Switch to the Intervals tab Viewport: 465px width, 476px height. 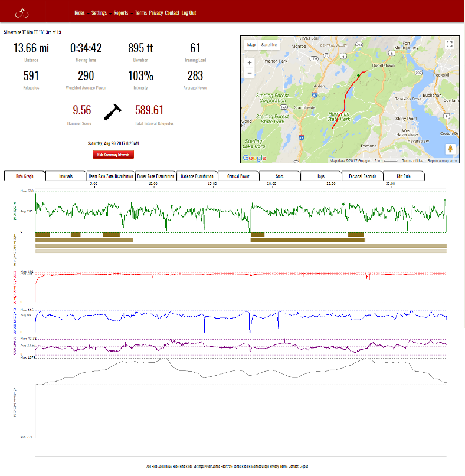[x=66, y=176]
